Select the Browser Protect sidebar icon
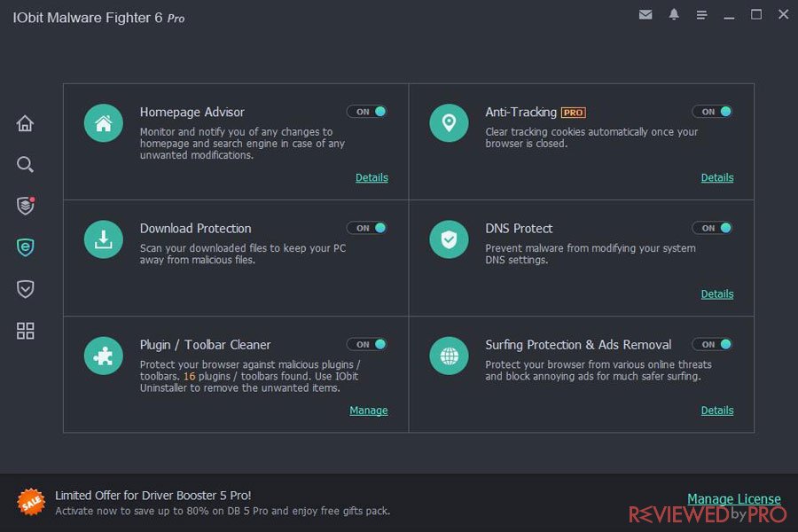The height and width of the screenshot is (532, 798). click(x=25, y=247)
